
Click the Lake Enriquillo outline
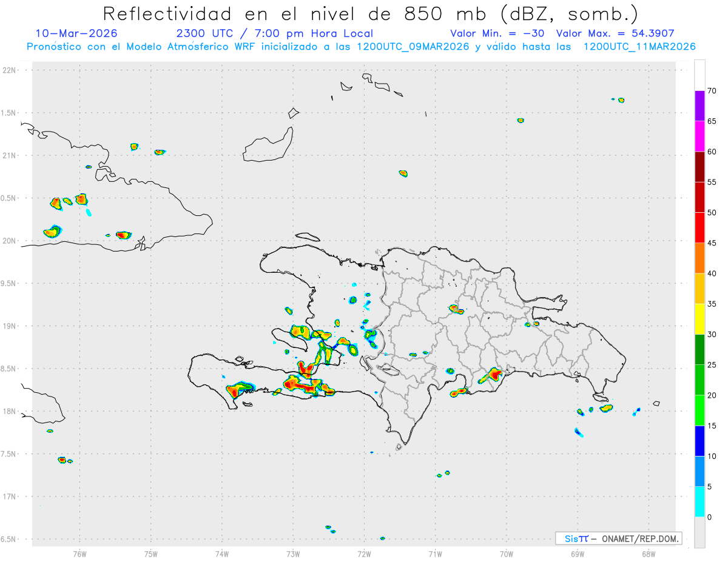tap(387, 370)
